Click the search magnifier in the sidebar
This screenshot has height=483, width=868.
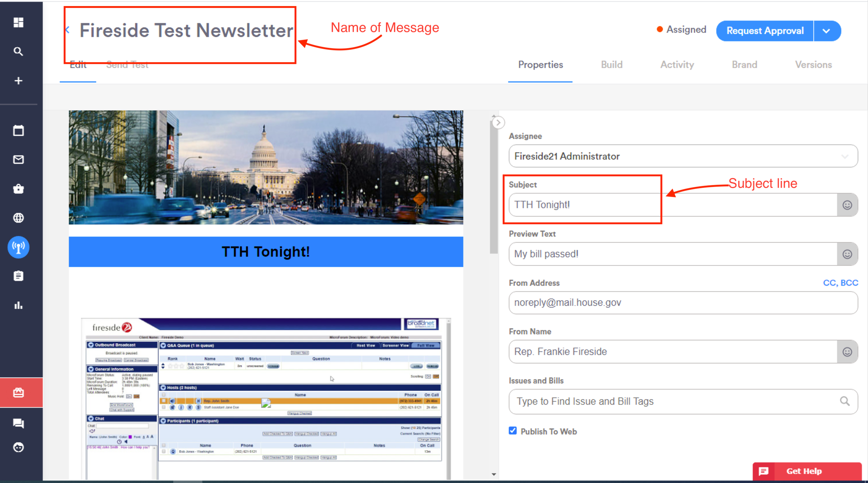pyautogui.click(x=18, y=51)
